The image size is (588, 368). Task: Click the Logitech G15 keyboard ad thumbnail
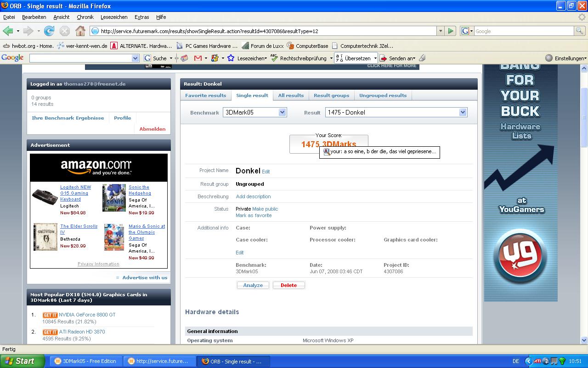pyautogui.click(x=45, y=195)
